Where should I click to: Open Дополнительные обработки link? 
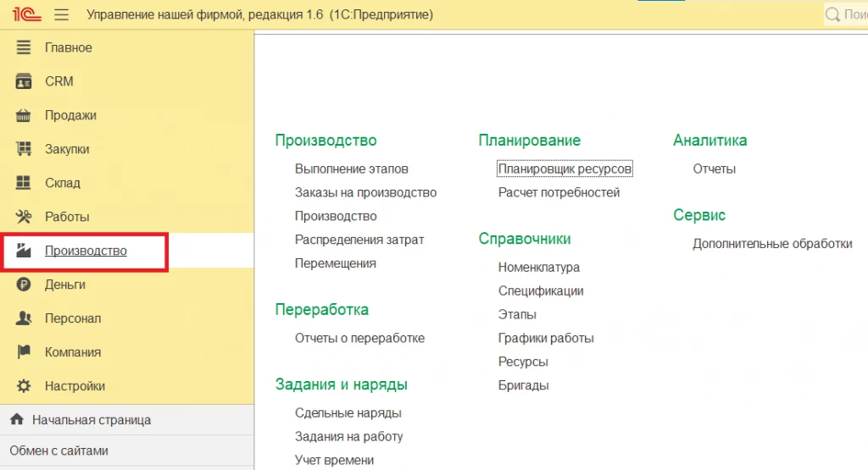click(x=772, y=243)
